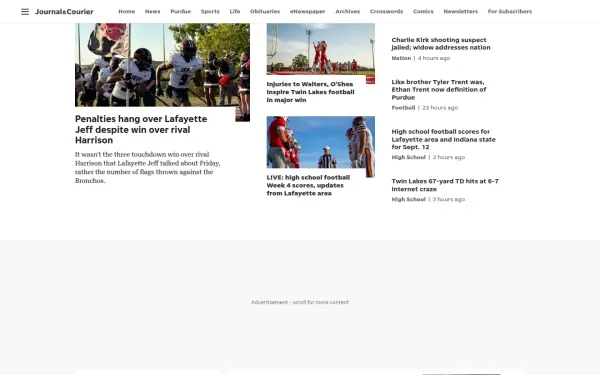Click the Lafayette Jeff article summary text

click(x=148, y=168)
